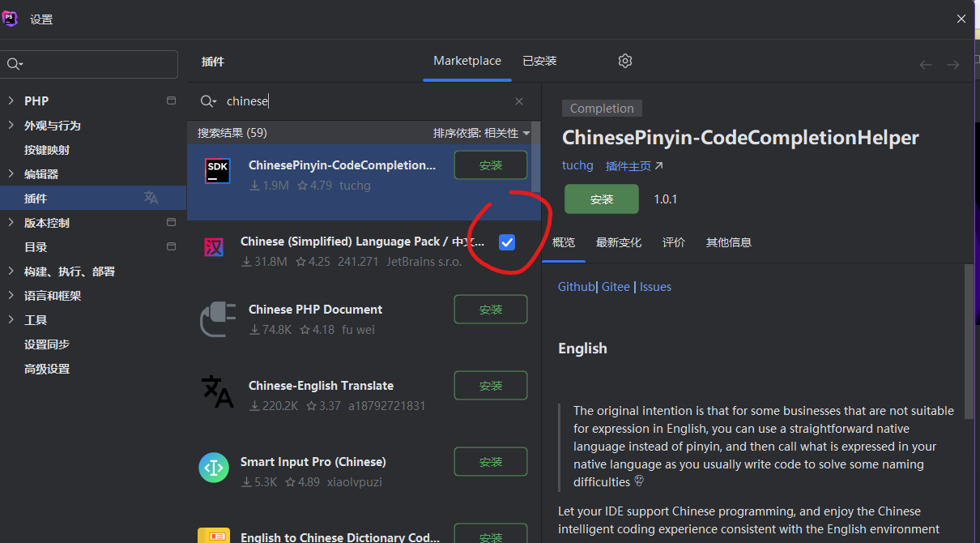Switch to the Marketplace tab

(x=467, y=61)
